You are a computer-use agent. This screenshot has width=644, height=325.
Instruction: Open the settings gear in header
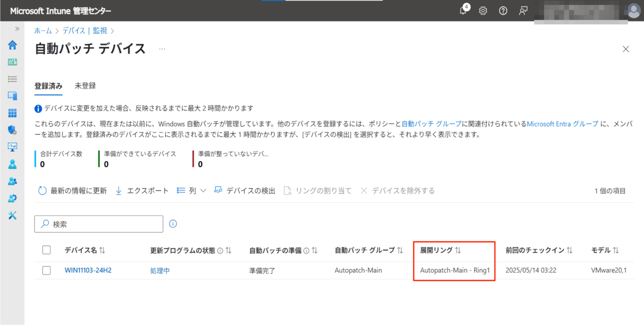point(482,11)
